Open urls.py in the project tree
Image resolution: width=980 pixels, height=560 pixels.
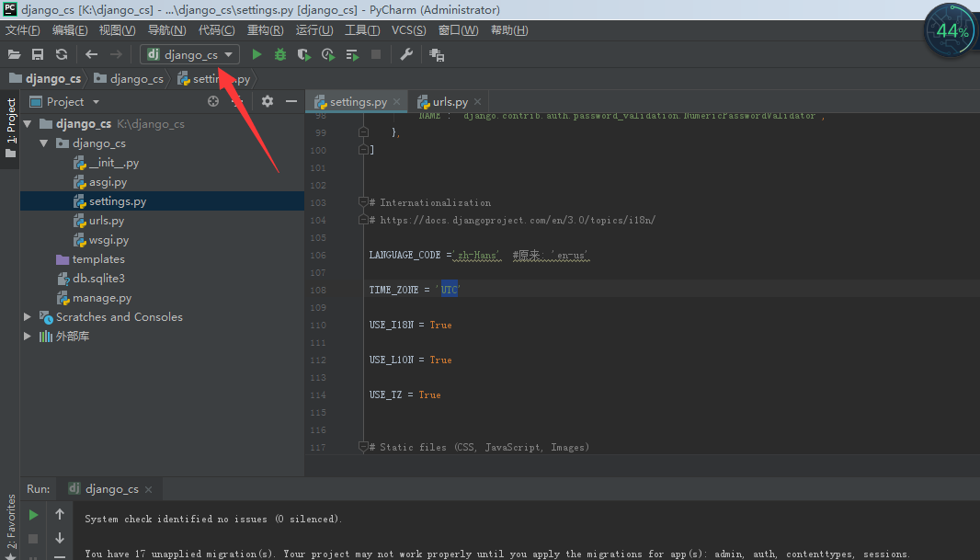point(107,221)
